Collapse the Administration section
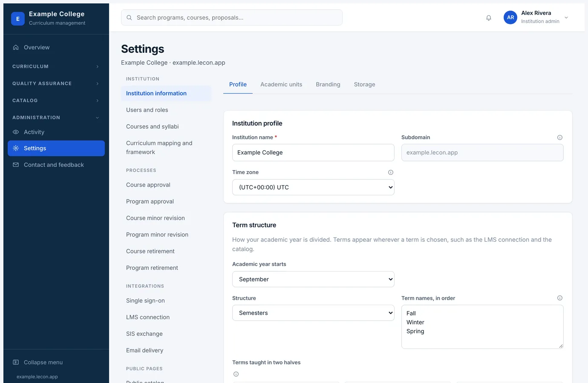588x383 pixels. pyautogui.click(x=56, y=117)
